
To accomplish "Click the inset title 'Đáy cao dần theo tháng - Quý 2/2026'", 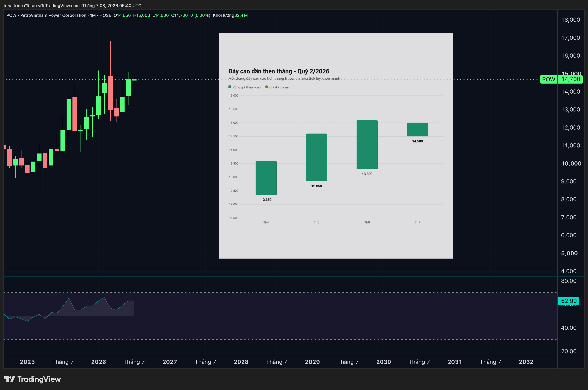I will 279,71.
